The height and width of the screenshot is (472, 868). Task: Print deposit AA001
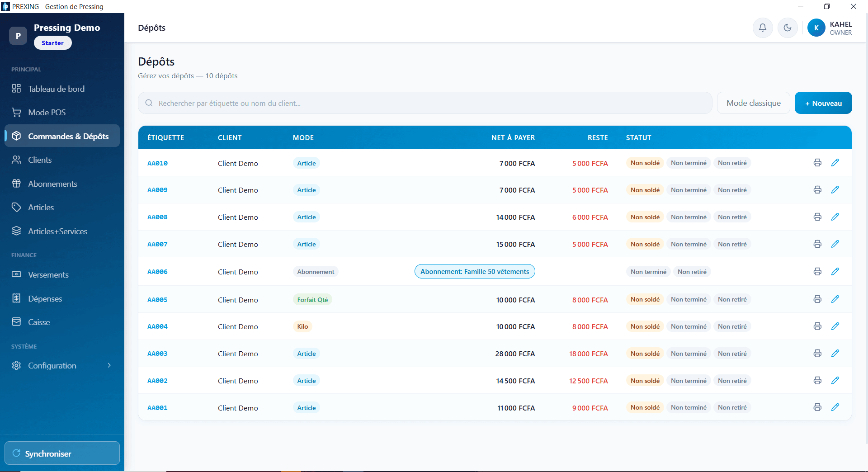817,407
